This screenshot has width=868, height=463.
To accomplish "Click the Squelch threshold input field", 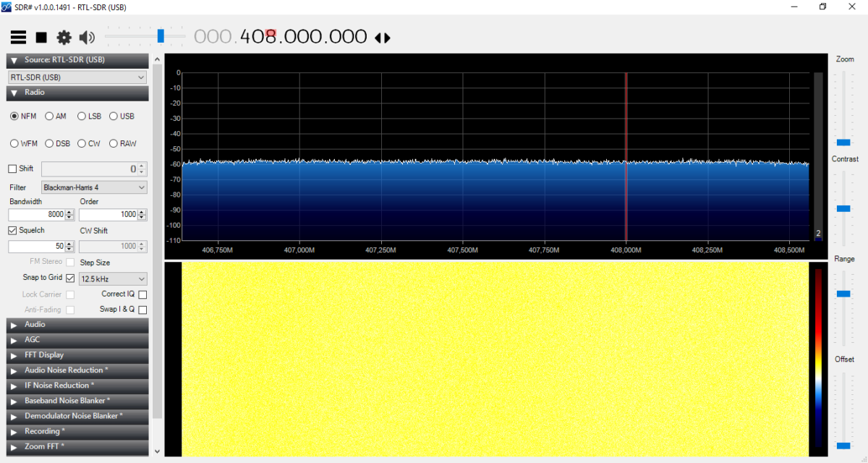I will coord(36,247).
